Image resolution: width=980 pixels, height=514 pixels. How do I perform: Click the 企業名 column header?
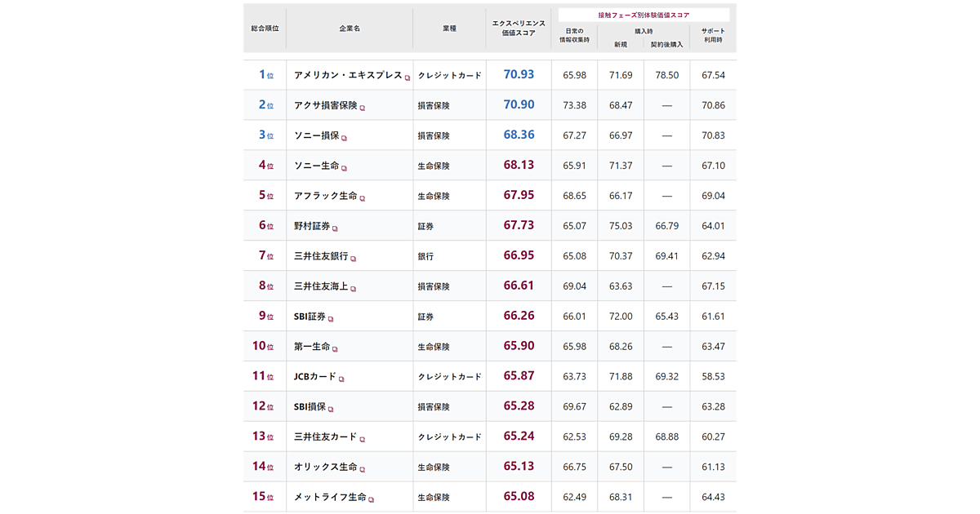click(x=350, y=28)
